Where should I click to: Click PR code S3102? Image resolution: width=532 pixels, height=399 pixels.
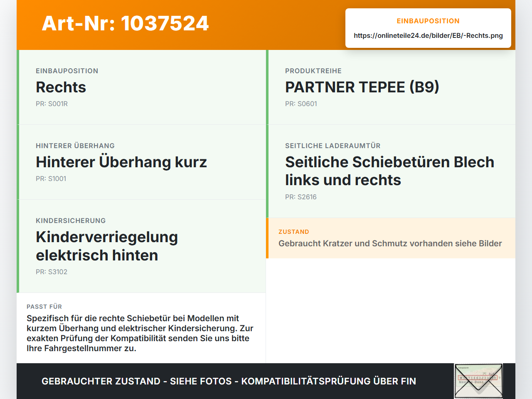pos(52,272)
